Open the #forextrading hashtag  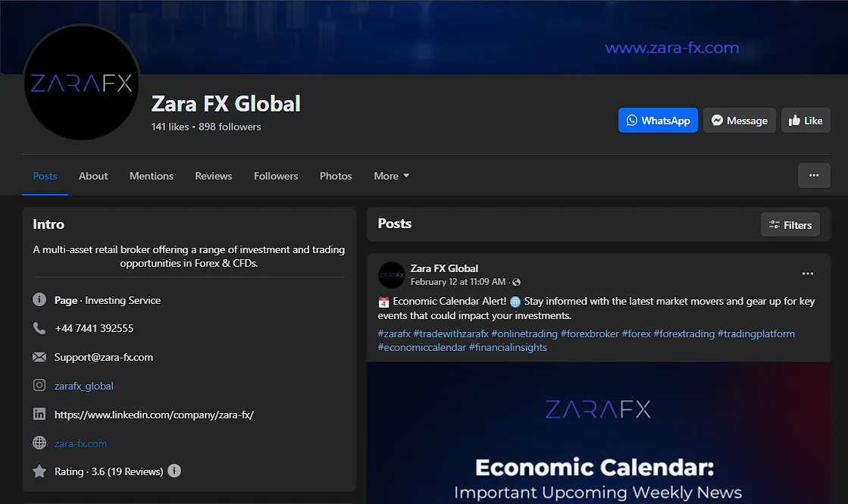pyautogui.click(x=684, y=333)
